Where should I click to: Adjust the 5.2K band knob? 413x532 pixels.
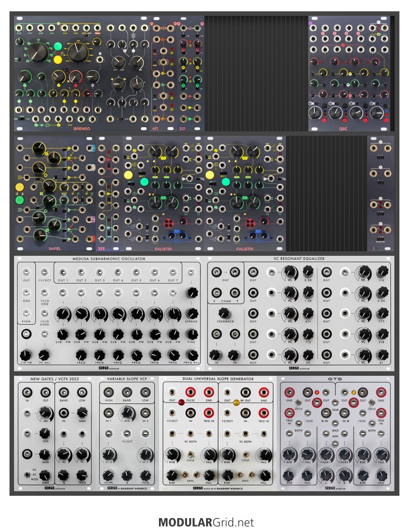click(308, 272)
